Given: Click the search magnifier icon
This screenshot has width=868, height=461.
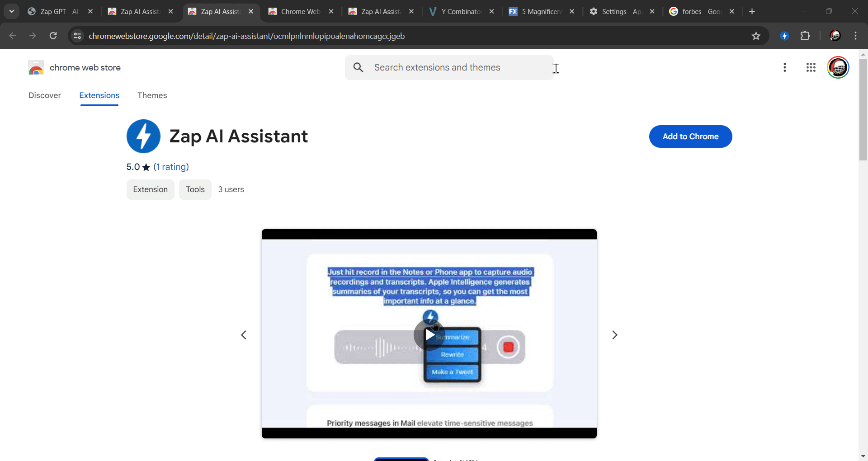Looking at the screenshot, I should [359, 67].
